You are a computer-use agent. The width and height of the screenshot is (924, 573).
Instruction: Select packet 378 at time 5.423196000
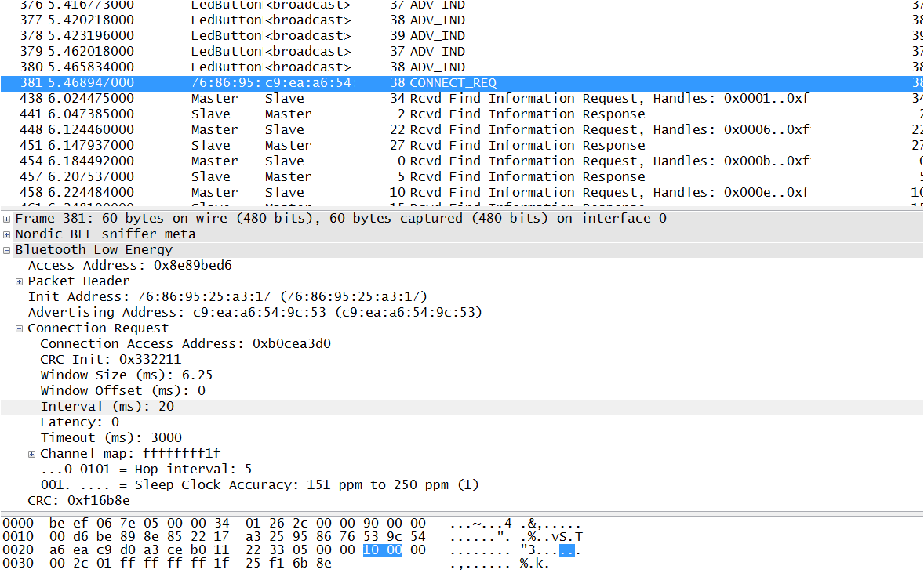462,36
